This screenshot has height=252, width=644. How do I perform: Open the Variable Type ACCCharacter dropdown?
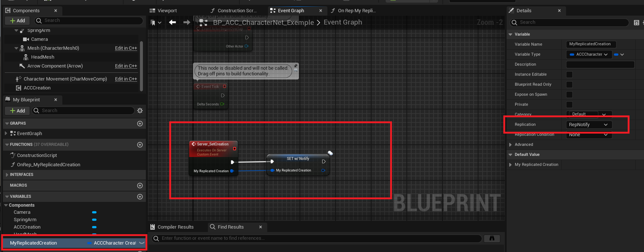point(589,55)
